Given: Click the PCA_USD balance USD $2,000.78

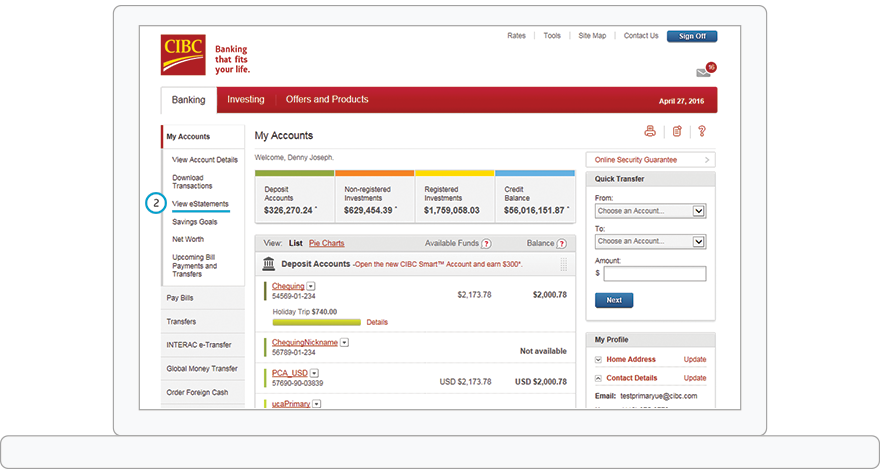Looking at the screenshot, I should pos(541,382).
